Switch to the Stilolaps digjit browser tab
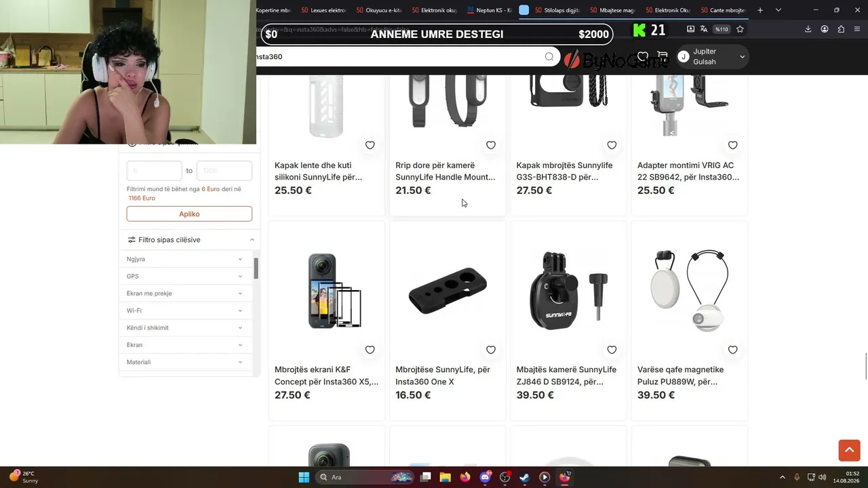 559,10
